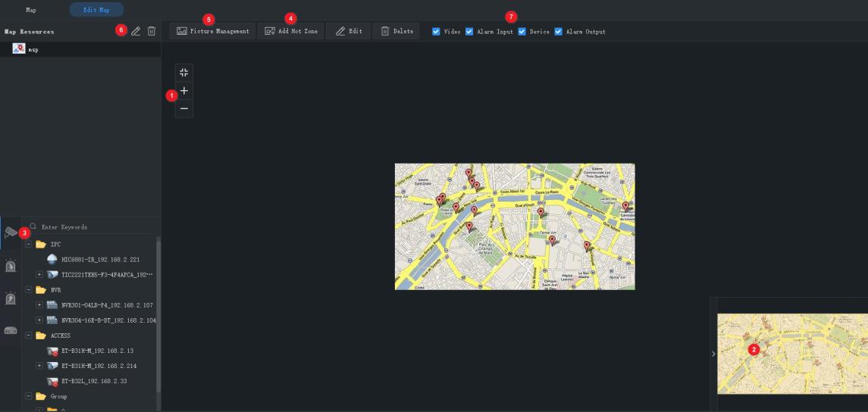
Task: Open Picture Management
Action: [x=213, y=32]
